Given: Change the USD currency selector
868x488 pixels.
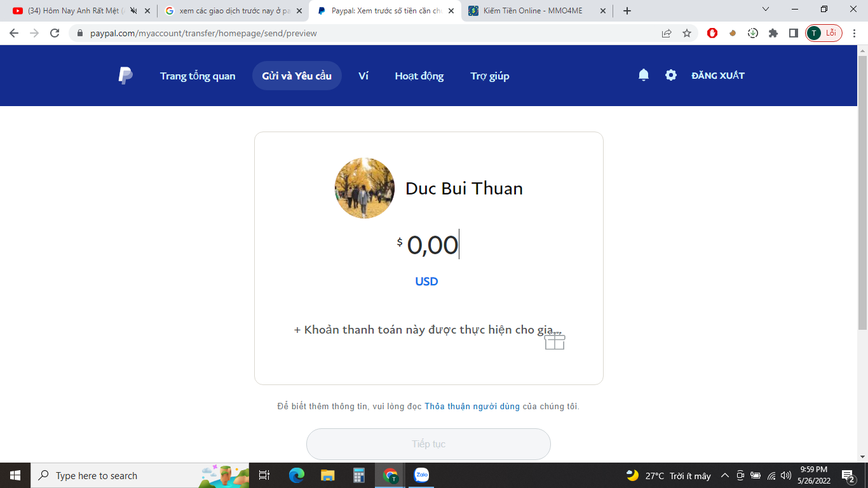Looking at the screenshot, I should [426, 281].
